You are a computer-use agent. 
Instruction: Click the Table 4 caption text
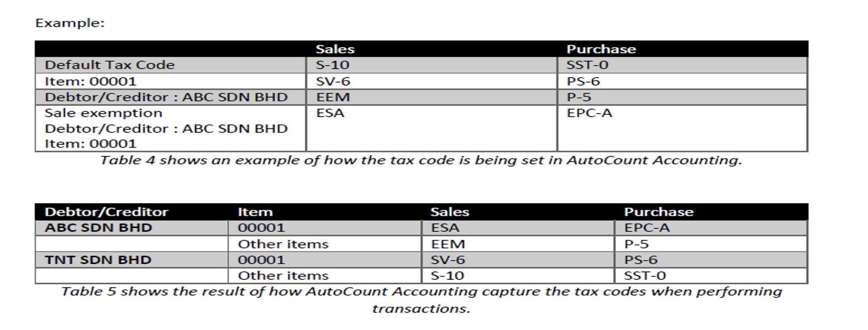421,161
